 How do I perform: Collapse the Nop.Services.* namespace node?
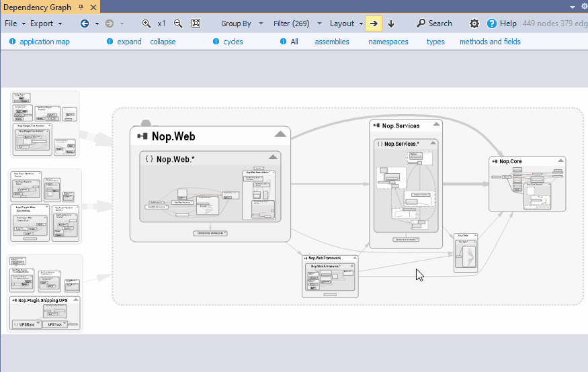point(433,143)
